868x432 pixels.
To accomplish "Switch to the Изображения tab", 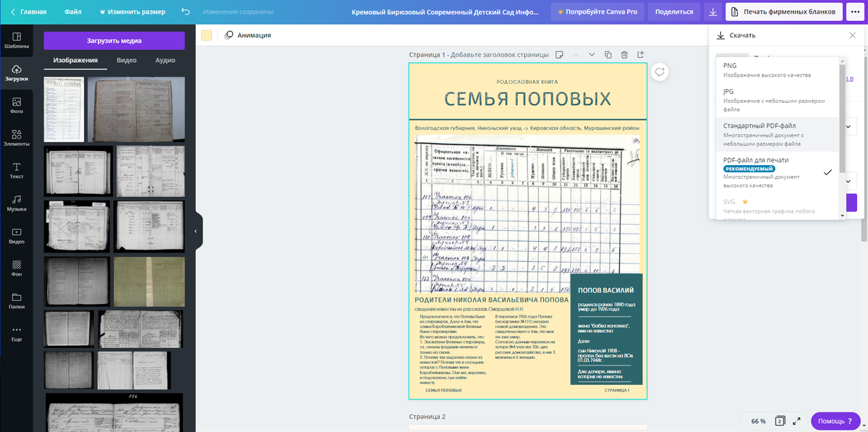I will pos(75,60).
